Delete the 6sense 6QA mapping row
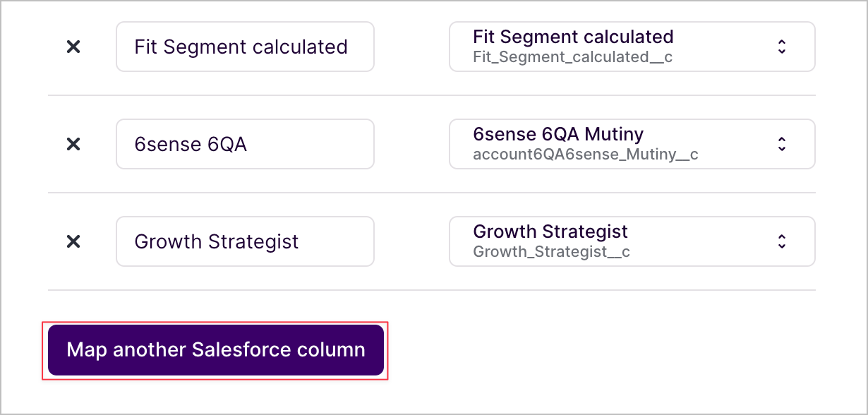868x415 pixels. coord(73,144)
